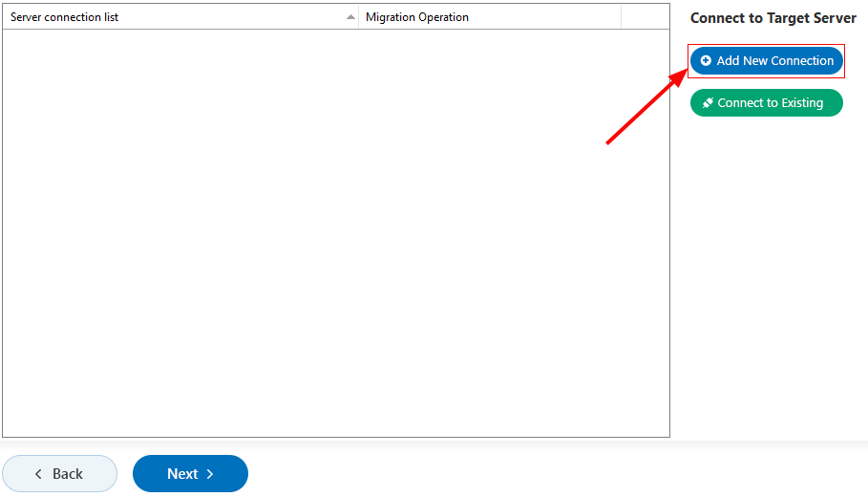Click the Connect to Target Server heading
The width and height of the screenshot is (868, 497).
[x=773, y=18]
